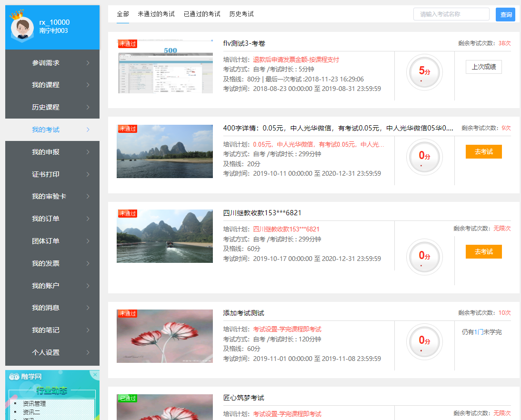The width and height of the screenshot is (521, 420).
Task: Open 我的发票 in the sidebar
Action: point(46,263)
